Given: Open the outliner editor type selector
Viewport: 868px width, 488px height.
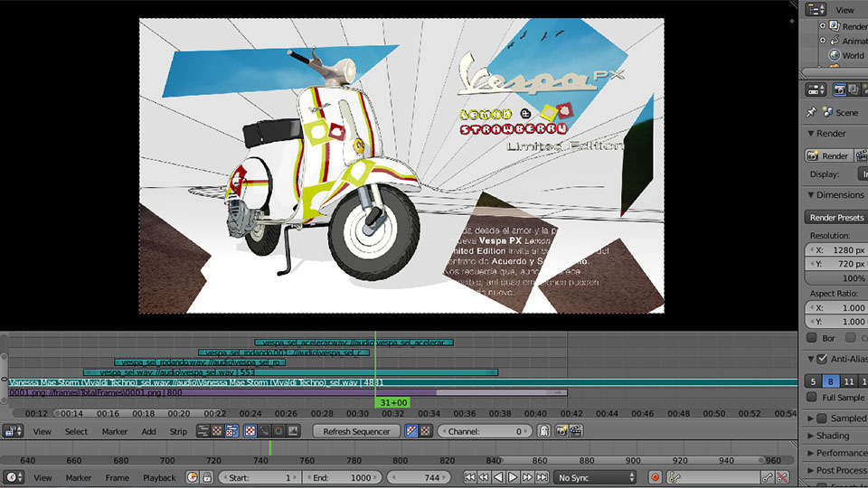Looking at the screenshot, I should pos(816,9).
